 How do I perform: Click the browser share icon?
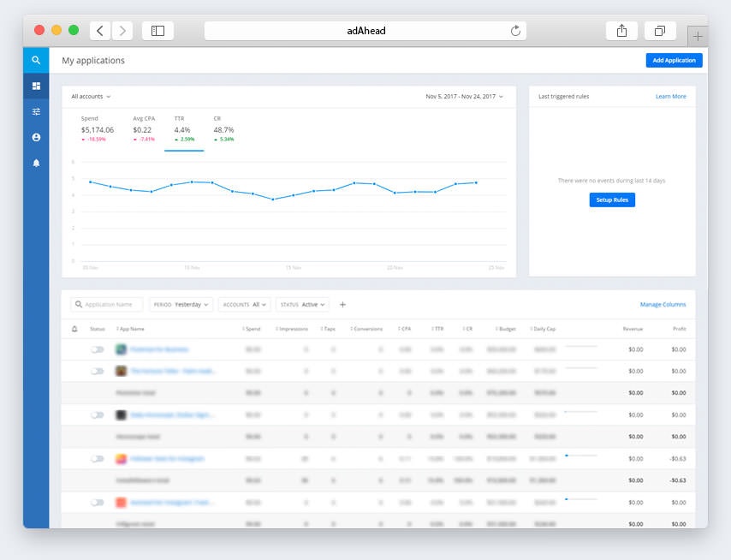(621, 31)
